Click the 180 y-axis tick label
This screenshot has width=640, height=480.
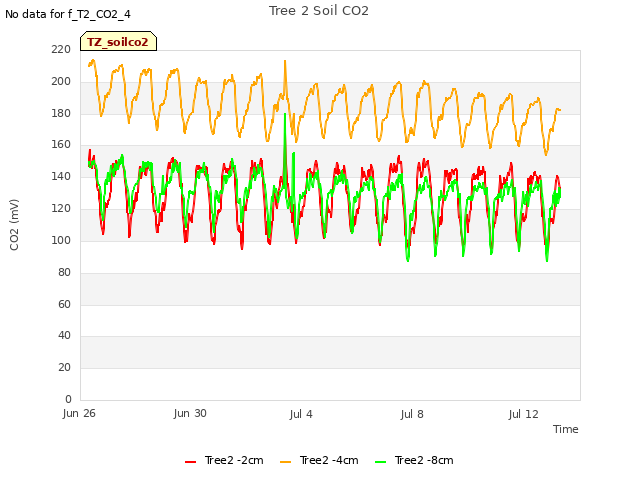pos(61,113)
